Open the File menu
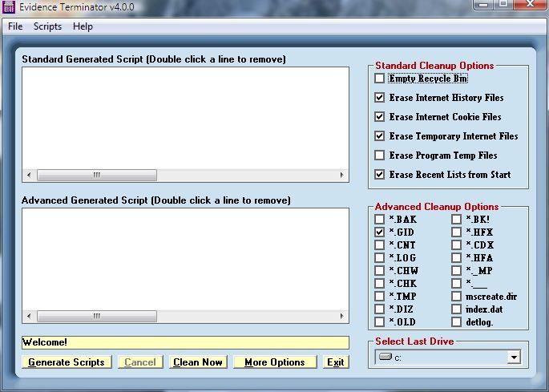The height and width of the screenshot is (392, 549). pos(15,26)
